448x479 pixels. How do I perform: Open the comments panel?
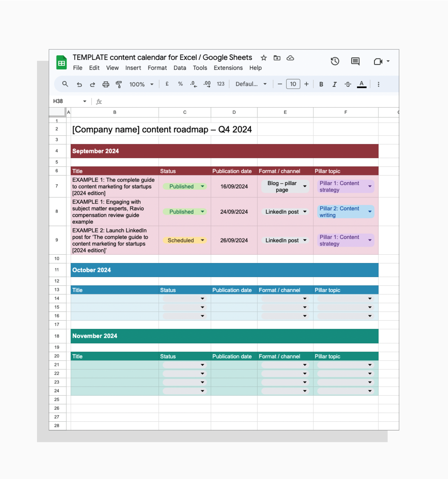355,61
